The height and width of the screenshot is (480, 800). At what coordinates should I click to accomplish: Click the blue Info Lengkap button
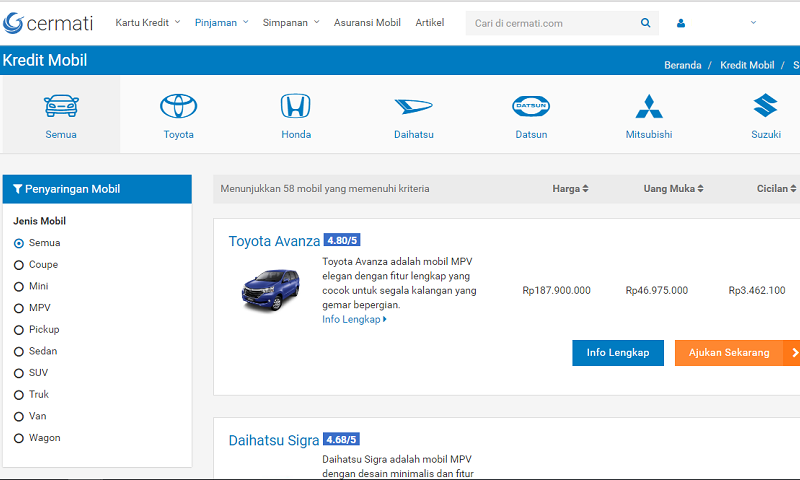617,352
